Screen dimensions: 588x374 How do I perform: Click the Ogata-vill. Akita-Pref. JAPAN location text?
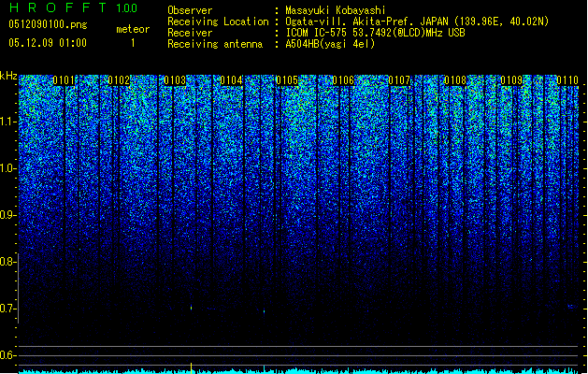pyautogui.click(x=417, y=22)
